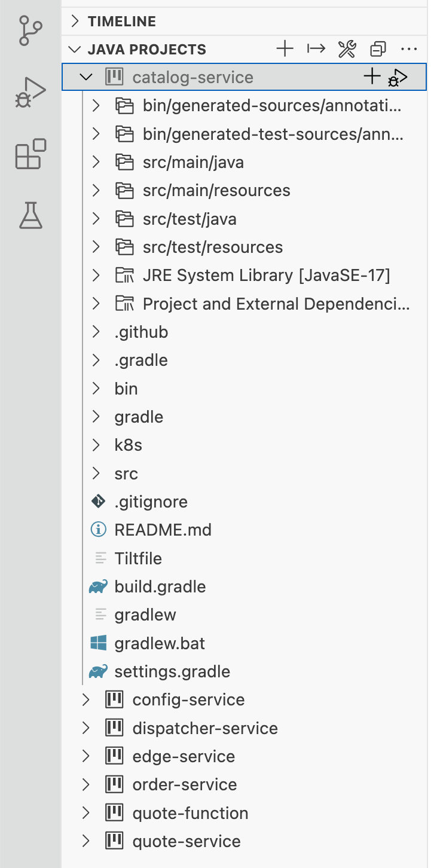Screen dimensions: 440x868
Task: Open more actions for Java Projects
Action: (x=409, y=49)
